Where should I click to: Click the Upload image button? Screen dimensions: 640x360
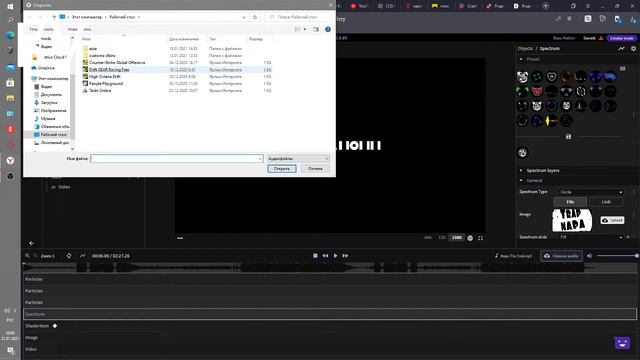pyautogui.click(x=612, y=220)
